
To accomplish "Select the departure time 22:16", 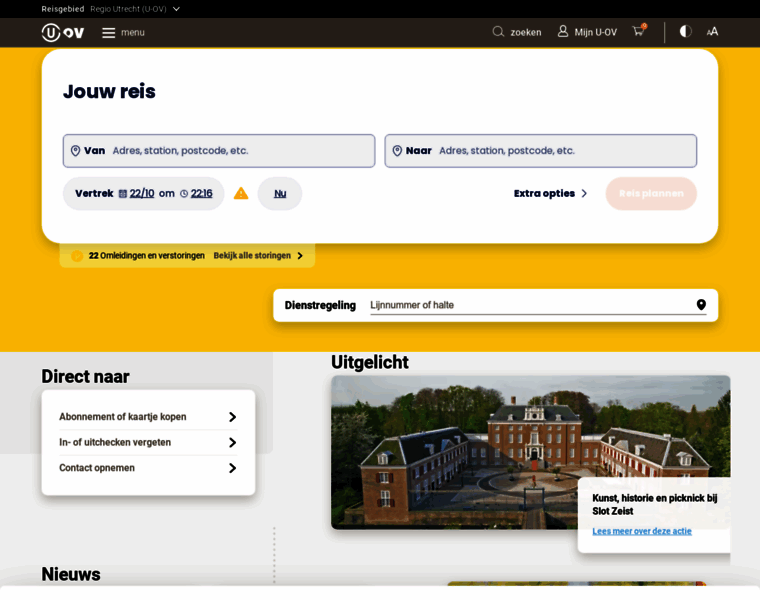I will coord(201,194).
